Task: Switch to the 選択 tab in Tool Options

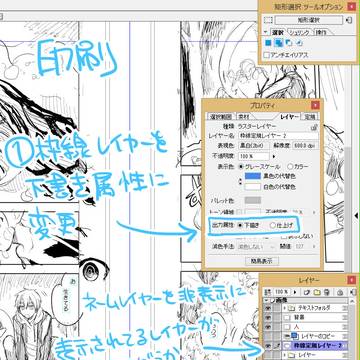Action: point(277,32)
